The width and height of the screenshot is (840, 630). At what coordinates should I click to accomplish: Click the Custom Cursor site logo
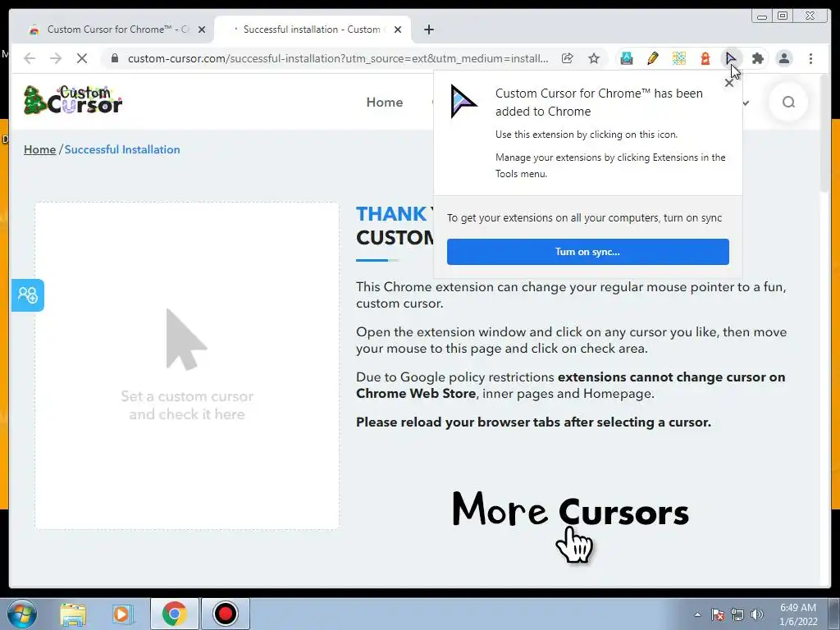click(73, 100)
